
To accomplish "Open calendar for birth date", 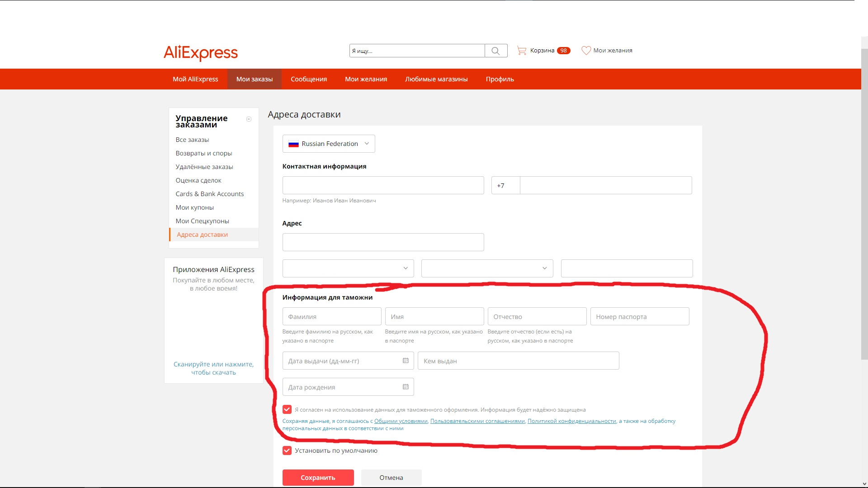I will click(x=406, y=387).
